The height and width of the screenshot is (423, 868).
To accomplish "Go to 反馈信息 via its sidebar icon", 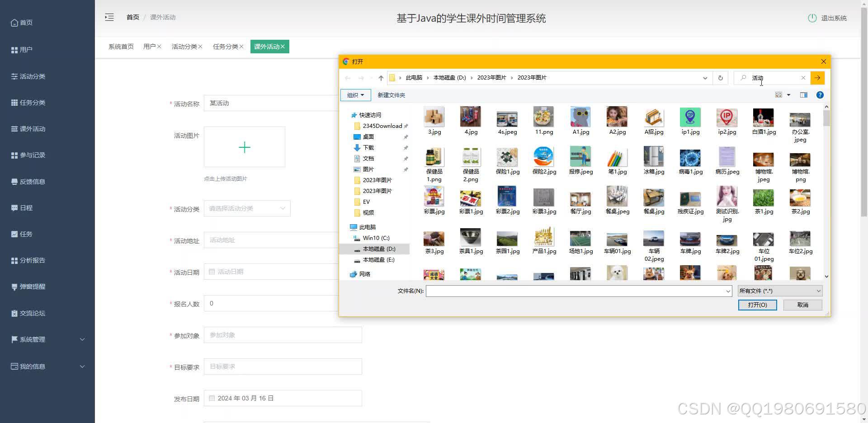I will point(31,181).
